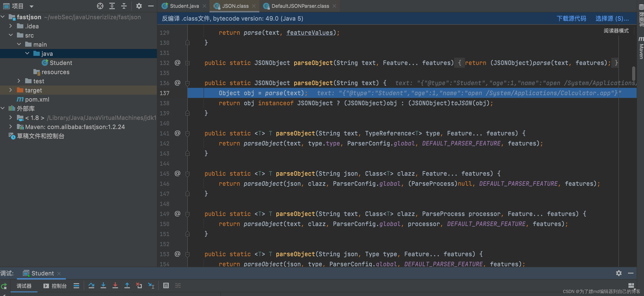
Task: Click the Step Into blue arrow icon
Action: pos(103,285)
